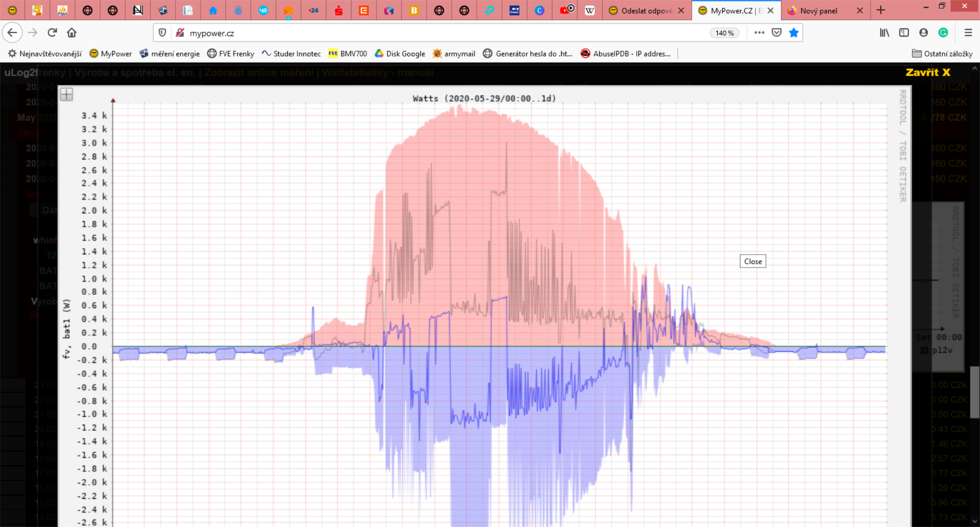Viewport: 980px width, 527px height.
Task: Toggle the sidebar view icon
Action: 904,33
